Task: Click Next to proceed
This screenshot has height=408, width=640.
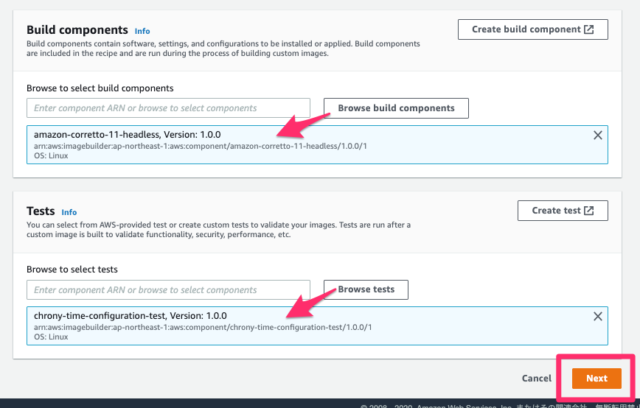Action: (x=596, y=379)
